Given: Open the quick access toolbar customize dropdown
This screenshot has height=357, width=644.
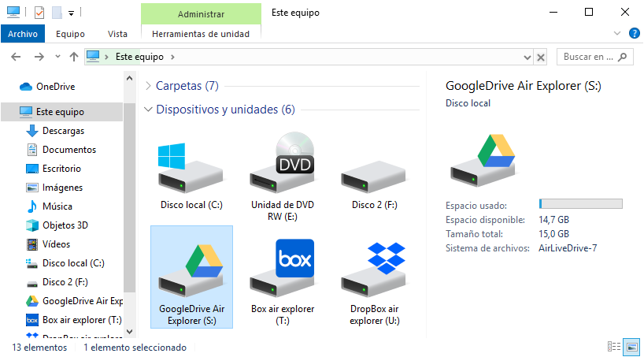Looking at the screenshot, I should coord(71,13).
